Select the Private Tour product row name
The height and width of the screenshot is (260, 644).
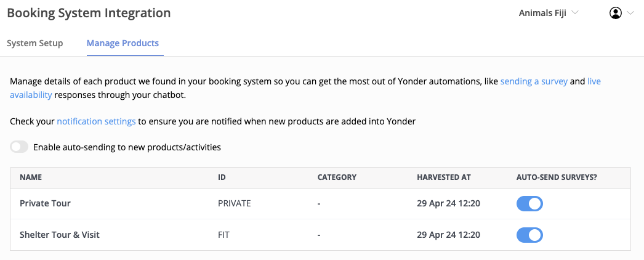pyautogui.click(x=45, y=203)
